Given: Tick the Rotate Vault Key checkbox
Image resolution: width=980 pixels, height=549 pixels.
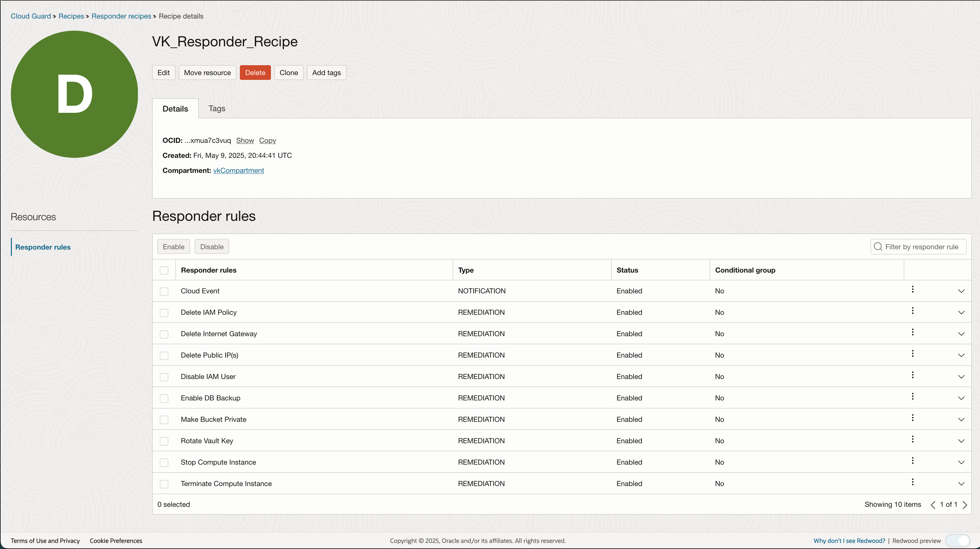Looking at the screenshot, I should [164, 441].
